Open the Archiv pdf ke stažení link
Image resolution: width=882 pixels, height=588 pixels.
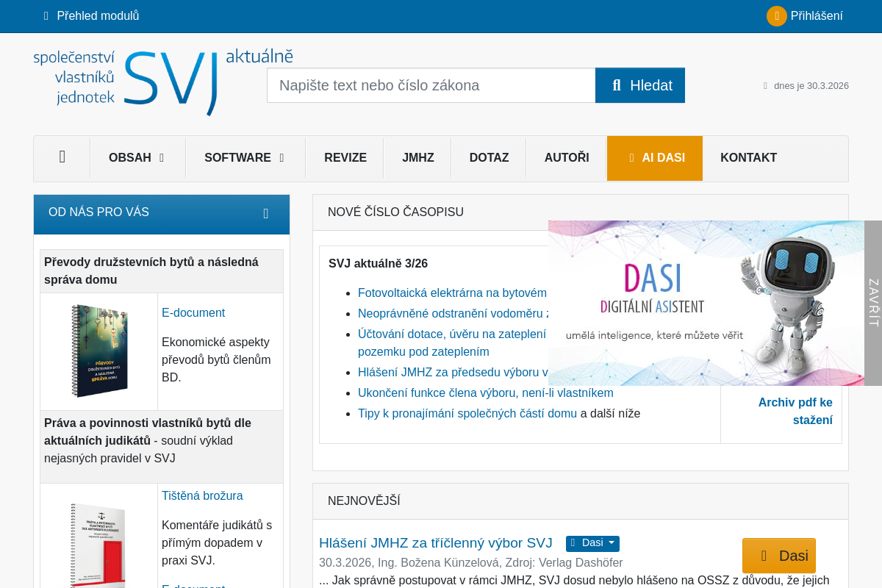tap(795, 411)
